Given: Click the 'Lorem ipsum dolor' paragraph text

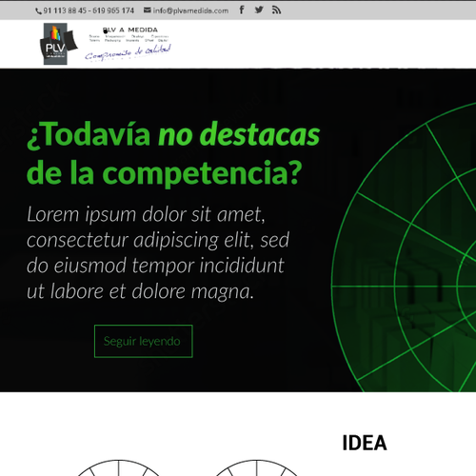Looking at the screenshot, I should tap(158, 252).
